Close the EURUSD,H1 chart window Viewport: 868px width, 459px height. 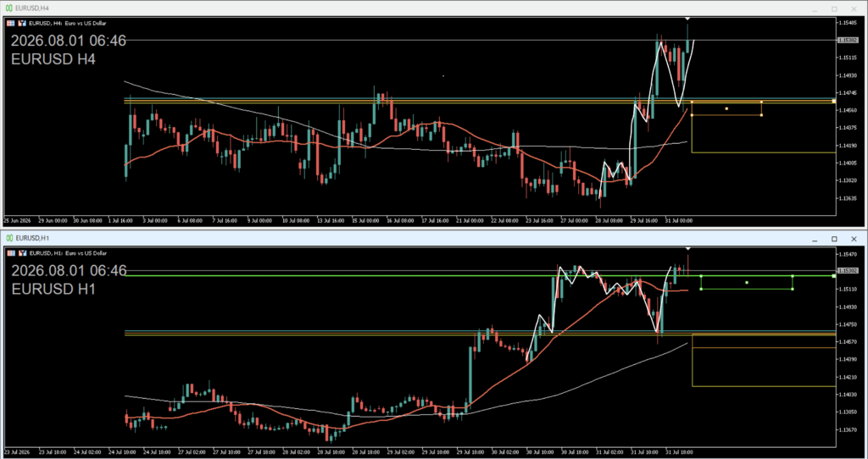click(x=854, y=239)
